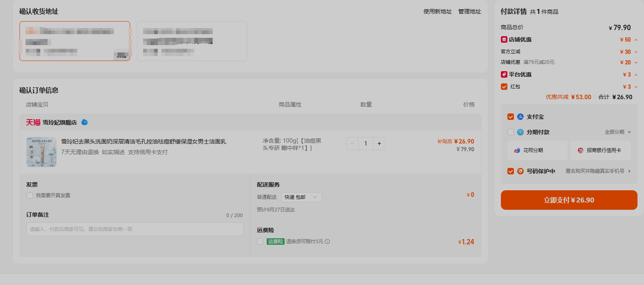Click the China Merchants Bank card icon
644x285 pixels.
[x=581, y=150]
